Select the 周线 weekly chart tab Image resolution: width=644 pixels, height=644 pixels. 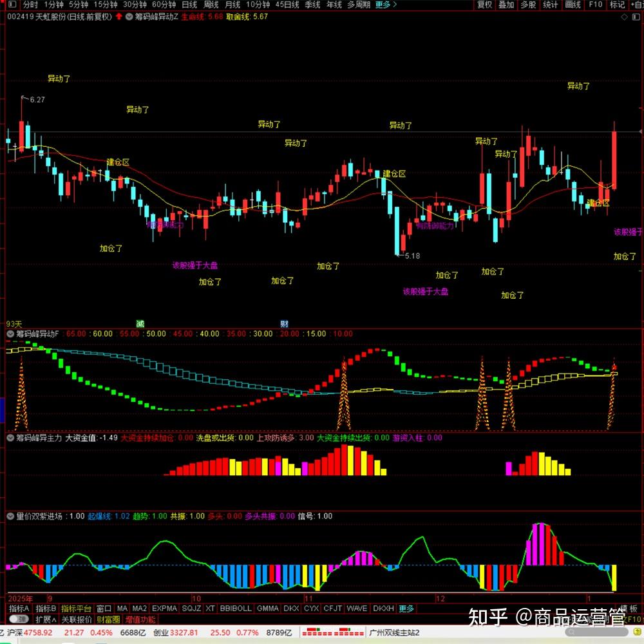click(211, 5)
